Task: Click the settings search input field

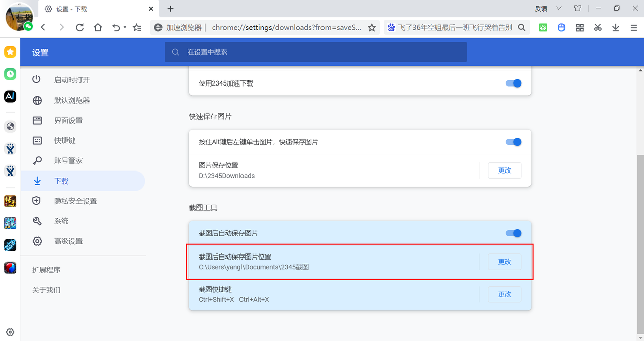Action: tap(315, 52)
